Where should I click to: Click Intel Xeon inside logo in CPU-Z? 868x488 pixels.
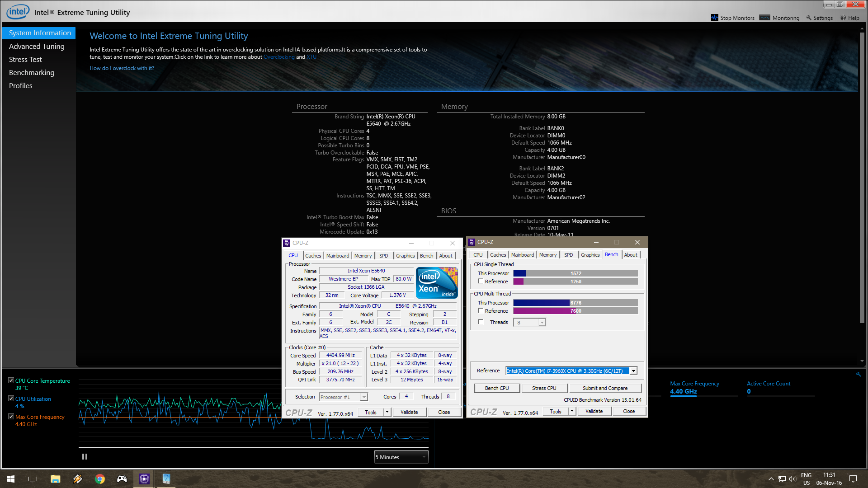pos(437,283)
